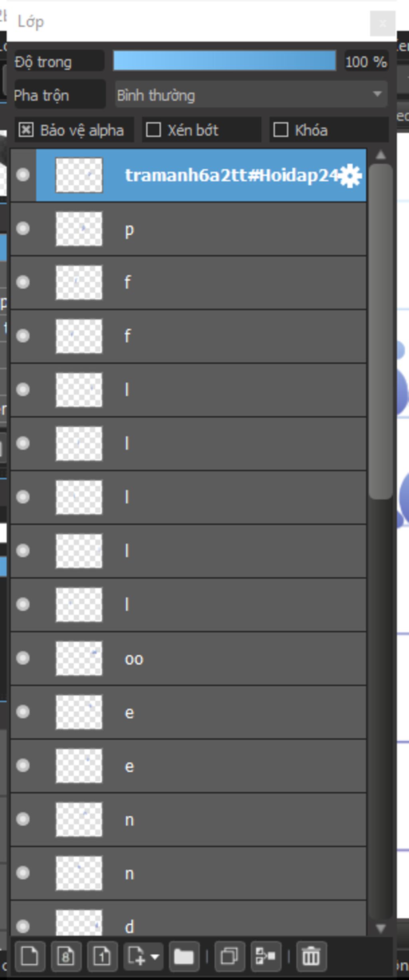Set opacity using the Độ trong slider
This screenshot has width=409, height=980.
click(x=224, y=61)
